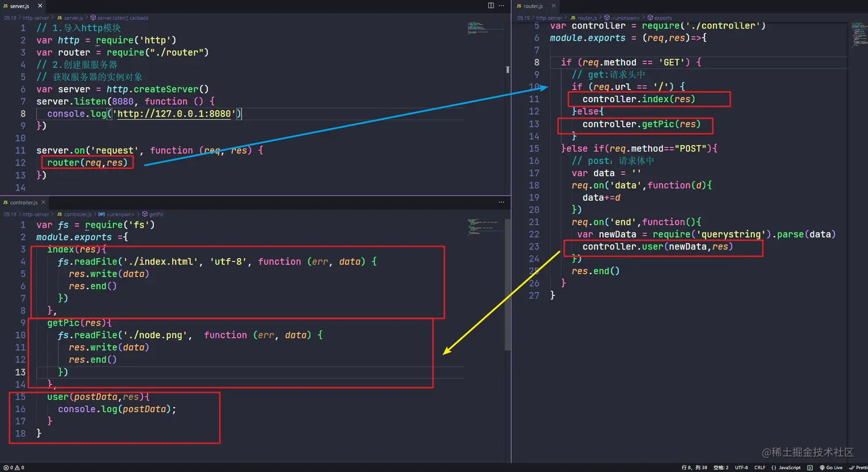Click the warnings icon in the status bar

click(18, 467)
